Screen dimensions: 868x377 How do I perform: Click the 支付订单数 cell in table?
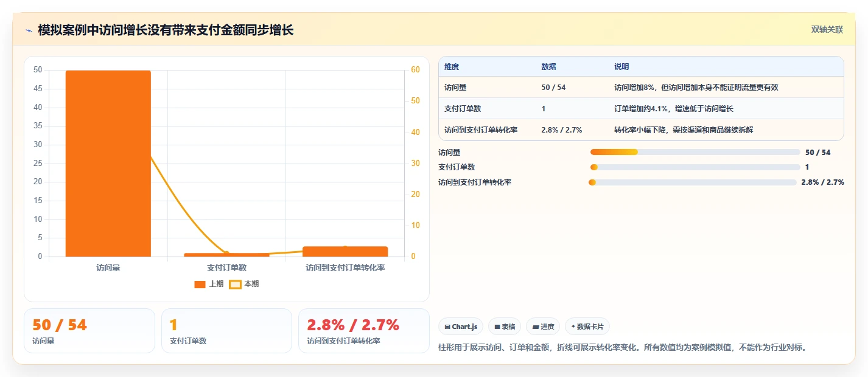click(x=463, y=109)
